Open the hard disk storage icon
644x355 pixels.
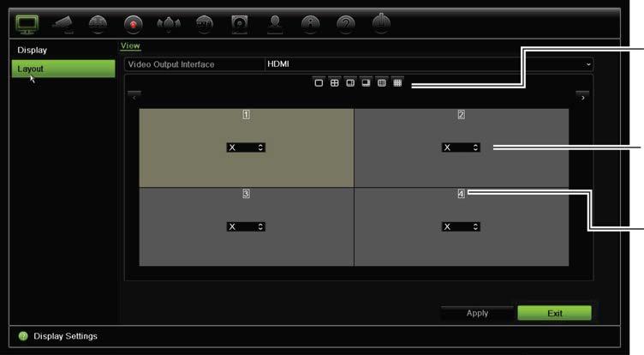[x=240, y=24]
